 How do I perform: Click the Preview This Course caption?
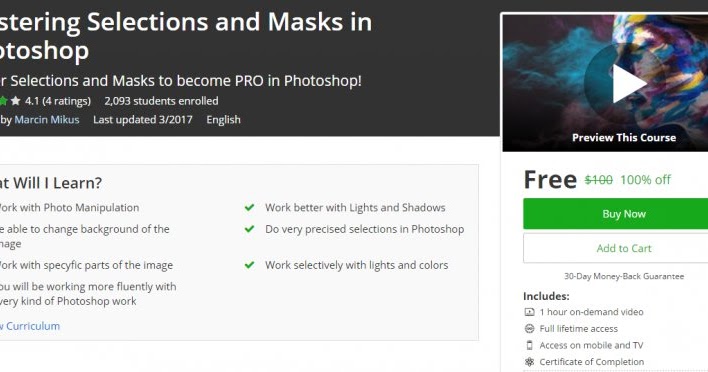click(x=624, y=138)
